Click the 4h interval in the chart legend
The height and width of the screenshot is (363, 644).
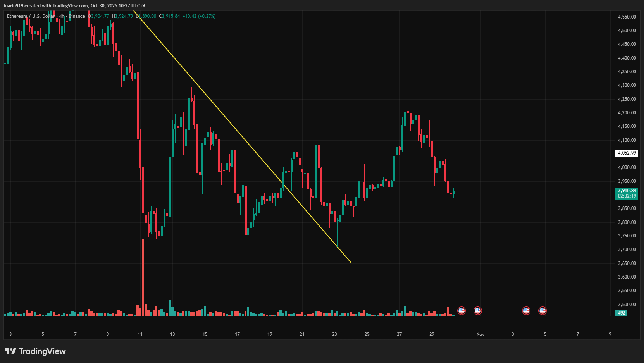[x=62, y=16]
